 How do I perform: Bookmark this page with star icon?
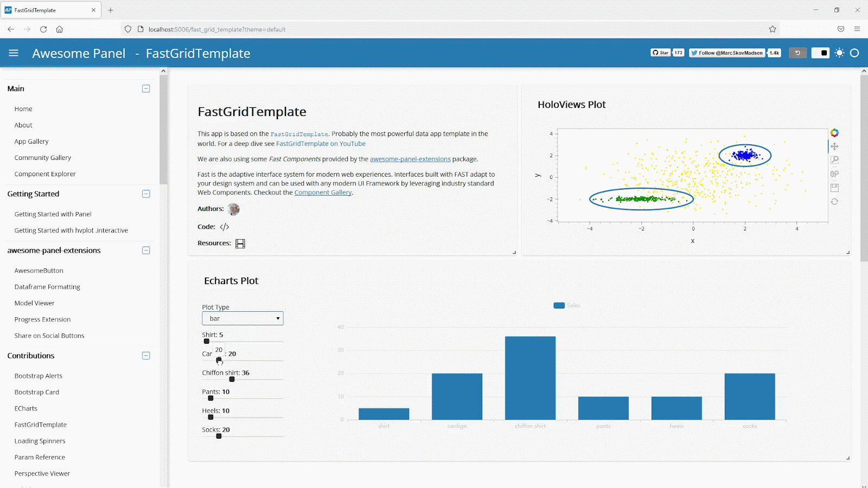[773, 29]
